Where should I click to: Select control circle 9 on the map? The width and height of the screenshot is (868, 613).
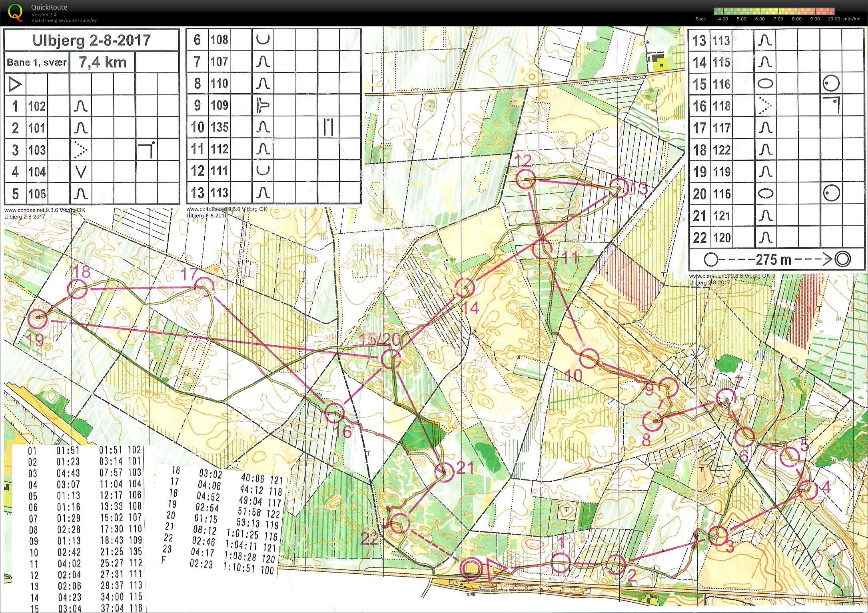[x=668, y=387]
